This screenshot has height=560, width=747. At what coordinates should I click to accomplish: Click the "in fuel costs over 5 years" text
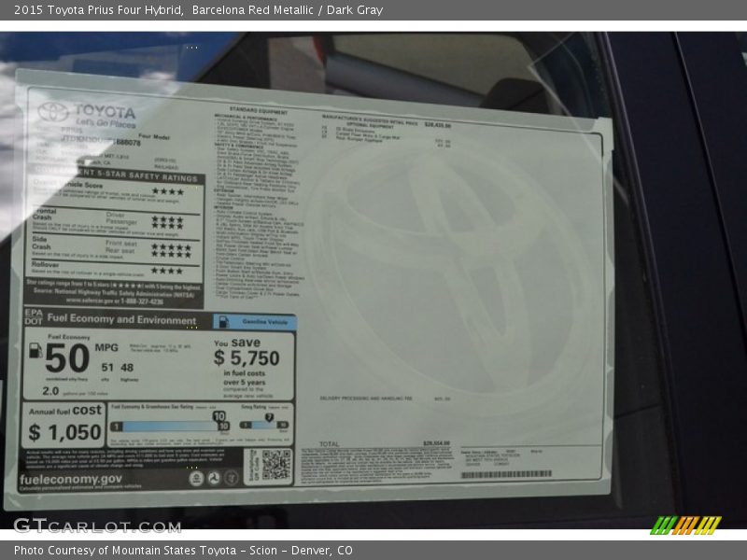pos(245,378)
